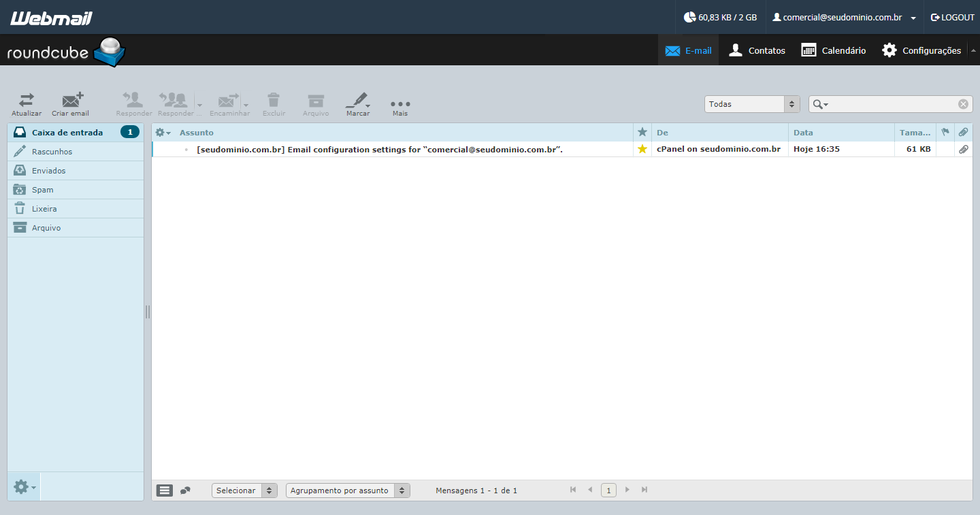Open the list options gear menu

click(163, 133)
